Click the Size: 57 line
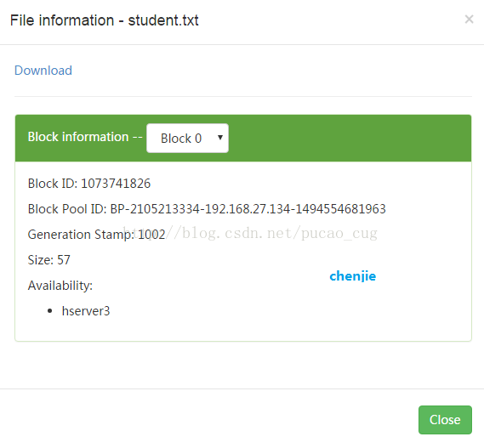 [x=49, y=260]
